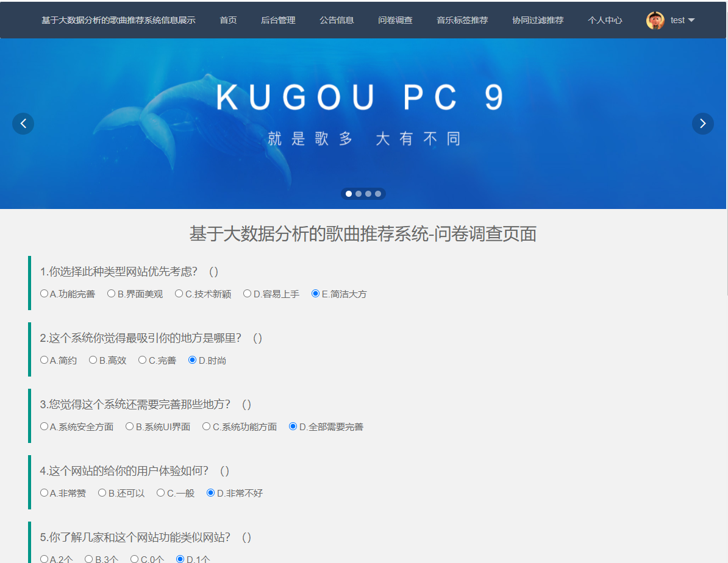
Task: Select E.简洁大方 for question 1
Action: pos(315,293)
